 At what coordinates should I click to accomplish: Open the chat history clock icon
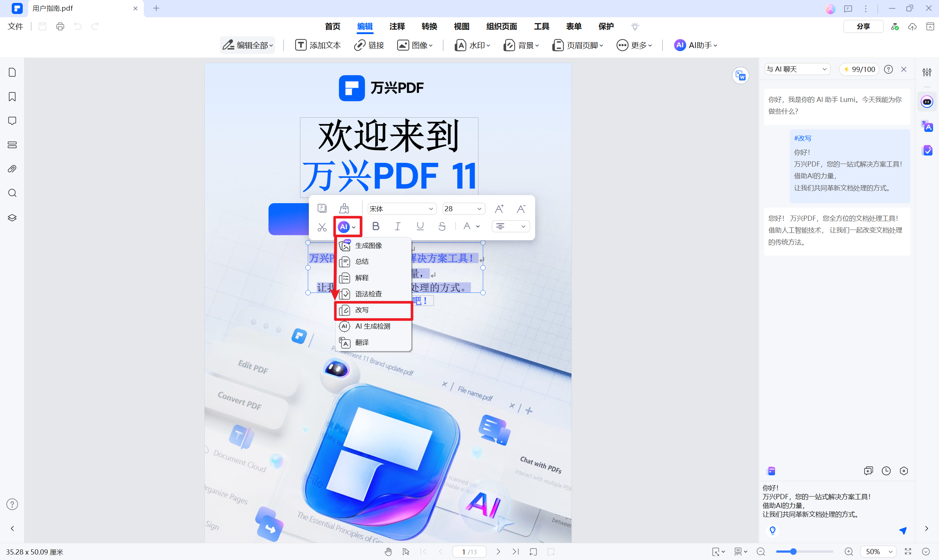click(x=886, y=471)
